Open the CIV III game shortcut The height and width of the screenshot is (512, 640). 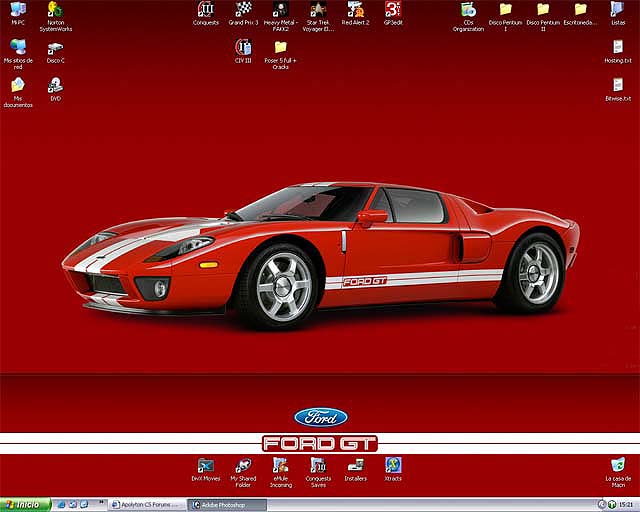click(x=243, y=47)
